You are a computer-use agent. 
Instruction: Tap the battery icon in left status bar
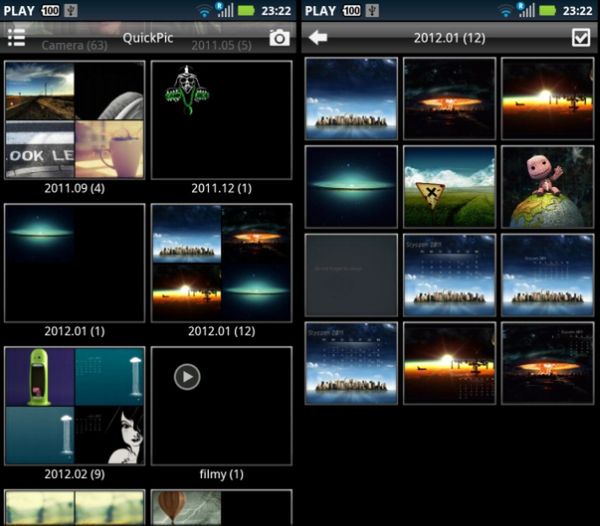246,10
